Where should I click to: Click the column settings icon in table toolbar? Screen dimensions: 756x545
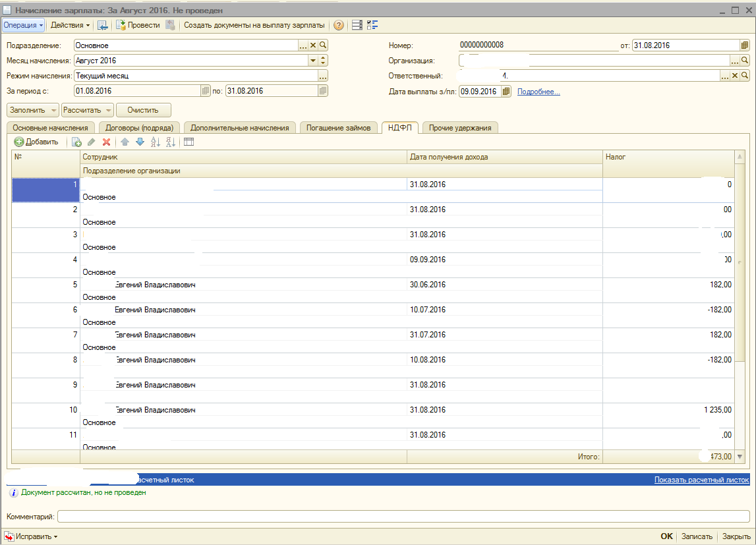tap(189, 142)
